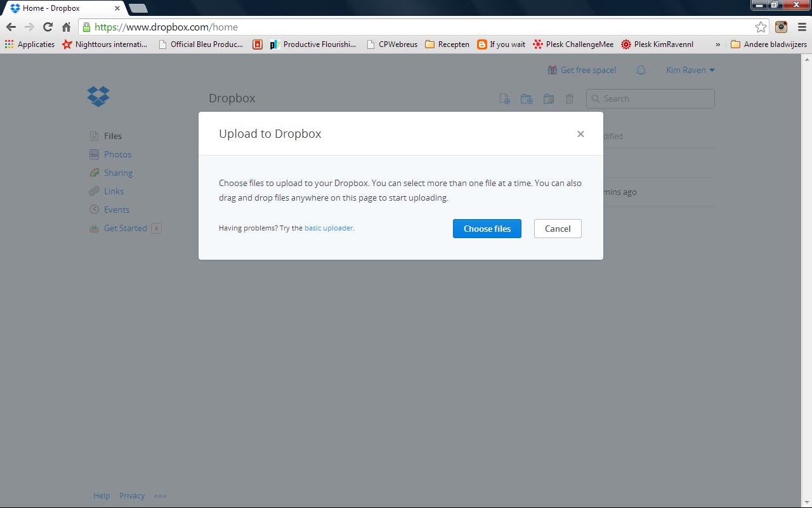This screenshot has height=508, width=812.
Task: Click the address bar URL
Action: [x=166, y=27]
